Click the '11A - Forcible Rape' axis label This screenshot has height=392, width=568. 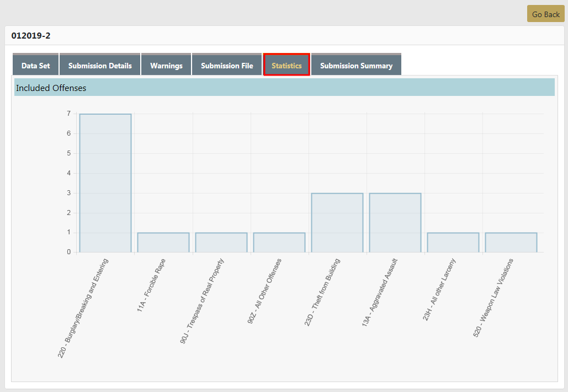click(151, 286)
